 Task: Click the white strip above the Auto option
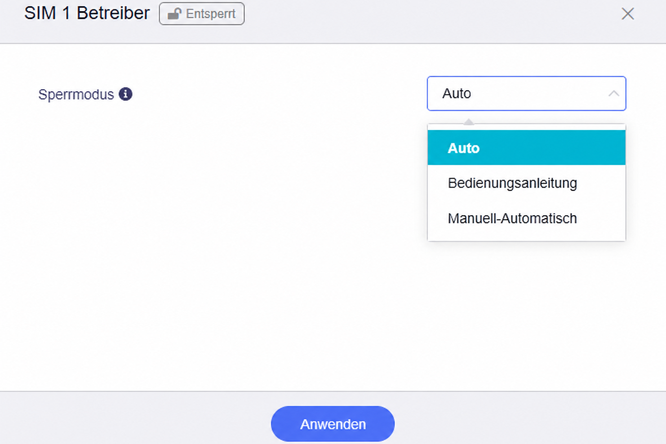[x=526, y=127]
